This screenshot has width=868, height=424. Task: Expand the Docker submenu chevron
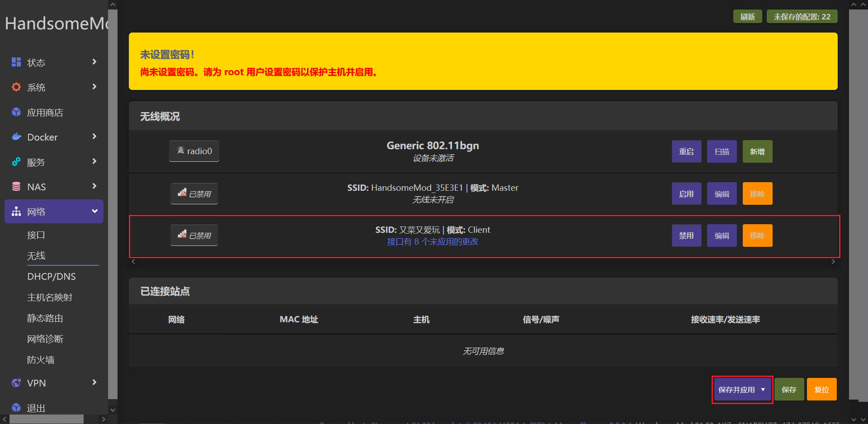[94, 137]
